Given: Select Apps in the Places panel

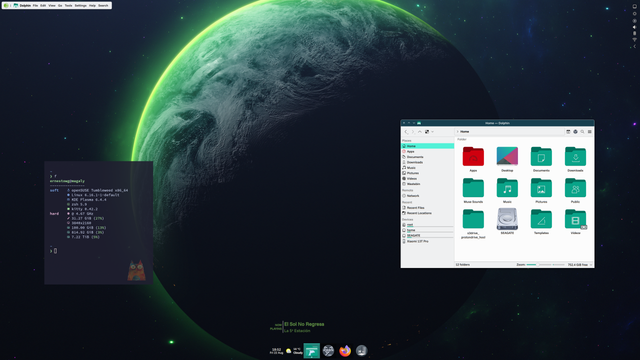Looking at the screenshot, I should 427,151.
